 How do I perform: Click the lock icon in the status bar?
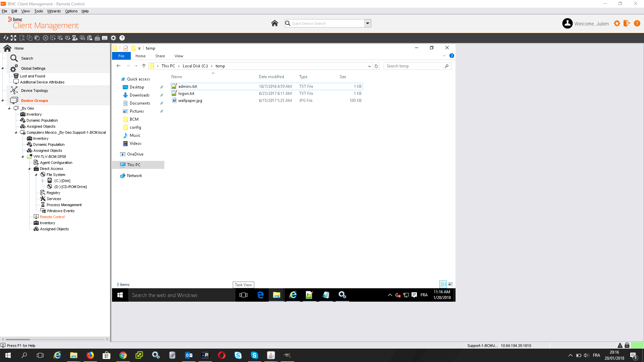tap(627, 345)
